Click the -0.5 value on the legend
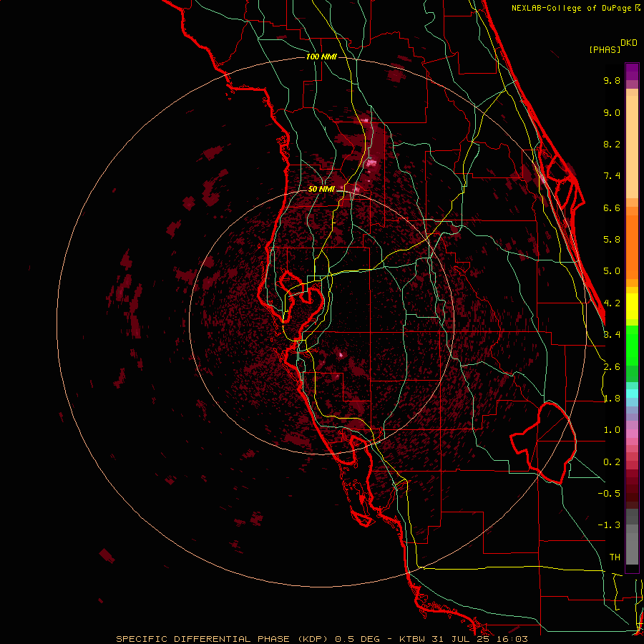Image resolution: width=644 pixels, height=644 pixels. [x=609, y=494]
